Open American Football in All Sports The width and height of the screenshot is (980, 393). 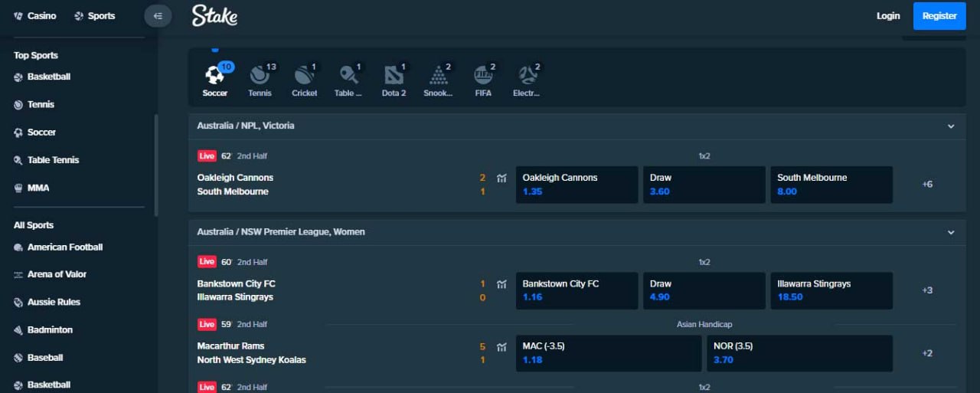pos(58,247)
